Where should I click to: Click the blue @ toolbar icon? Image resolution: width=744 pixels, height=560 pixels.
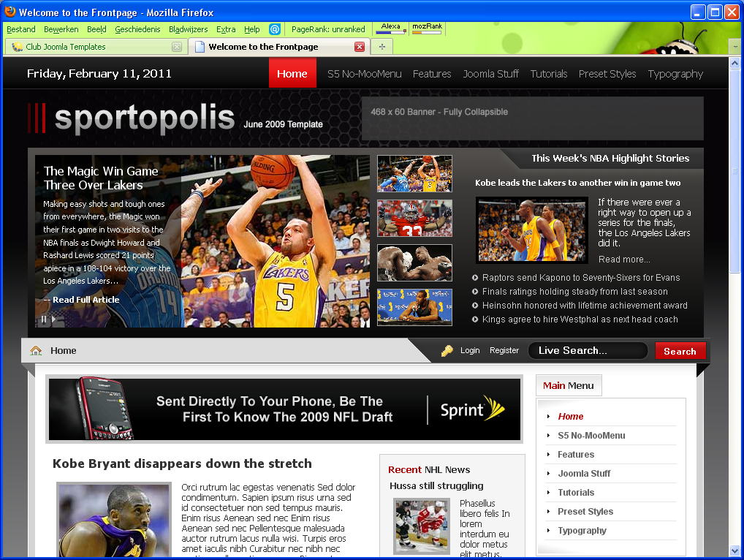tap(275, 29)
